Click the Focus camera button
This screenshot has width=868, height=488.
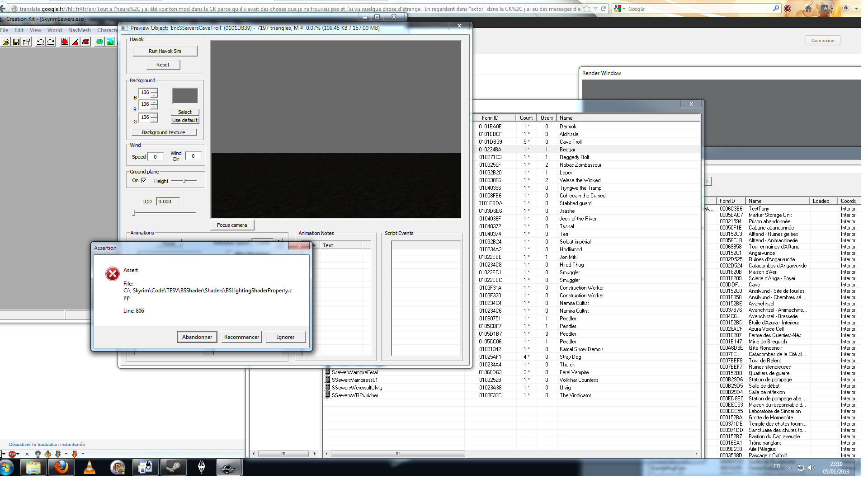[232, 225]
